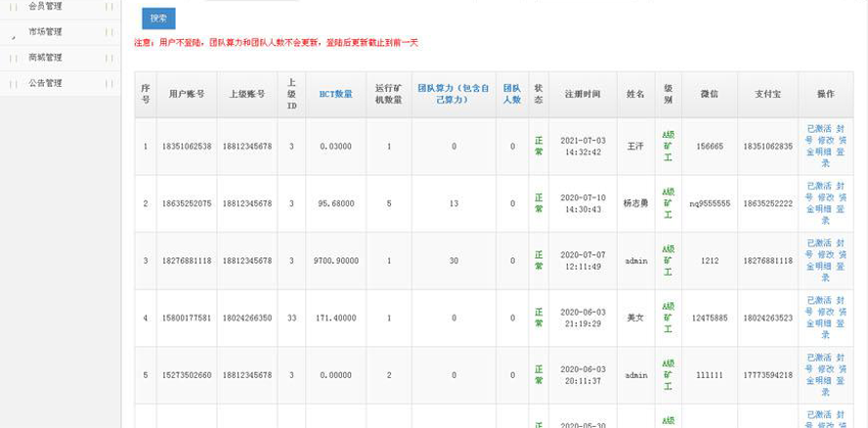868x428 pixels.
Task: Select user account cell 15273502660
Action: 187,375
